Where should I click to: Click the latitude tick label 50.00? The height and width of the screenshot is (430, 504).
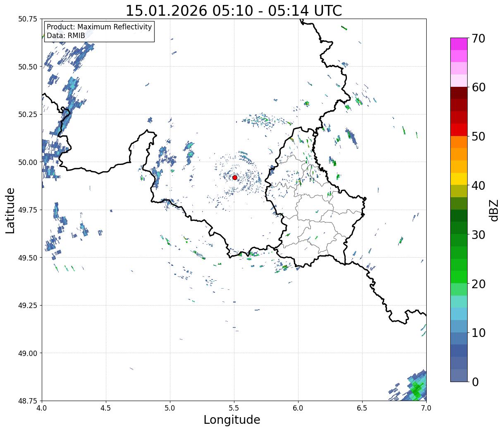pyautogui.click(x=28, y=162)
